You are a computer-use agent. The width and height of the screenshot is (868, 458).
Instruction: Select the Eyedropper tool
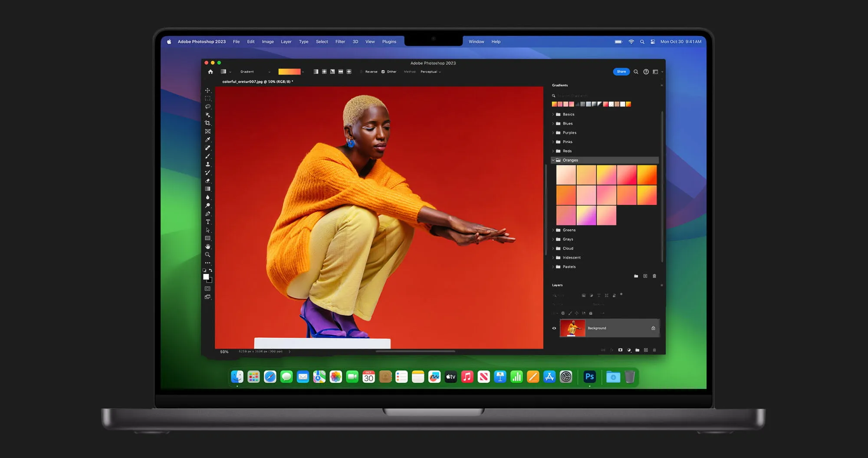pyautogui.click(x=208, y=139)
